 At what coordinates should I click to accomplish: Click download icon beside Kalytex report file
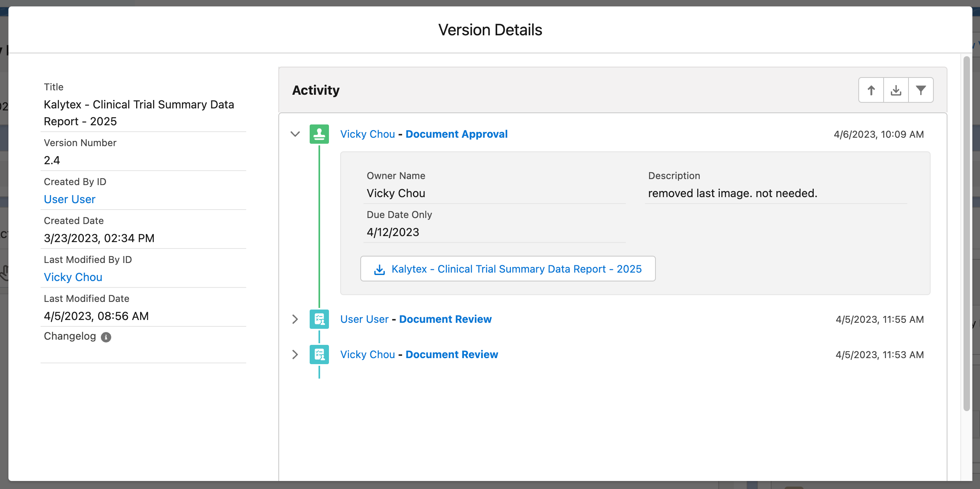(x=379, y=269)
